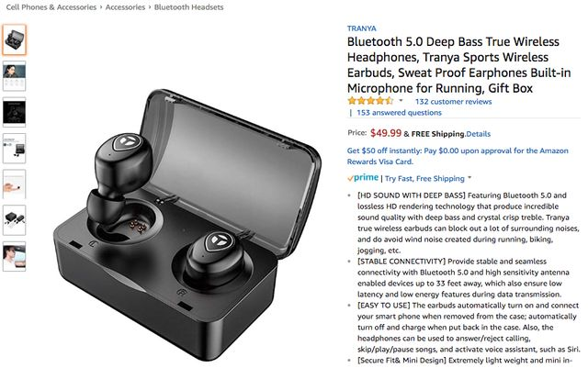The height and width of the screenshot is (368, 588).
Task: Open the 132 customer reviews link
Action: click(x=453, y=102)
